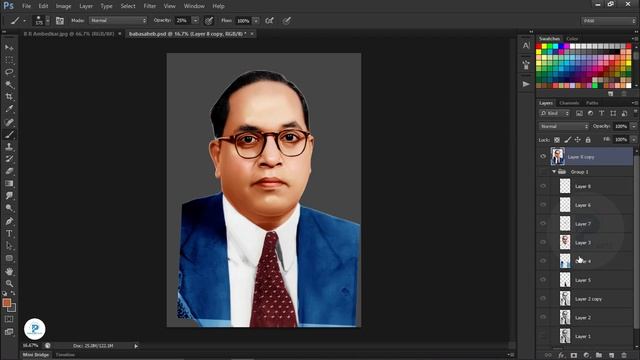Toggle Quick Mask mode

point(9,319)
